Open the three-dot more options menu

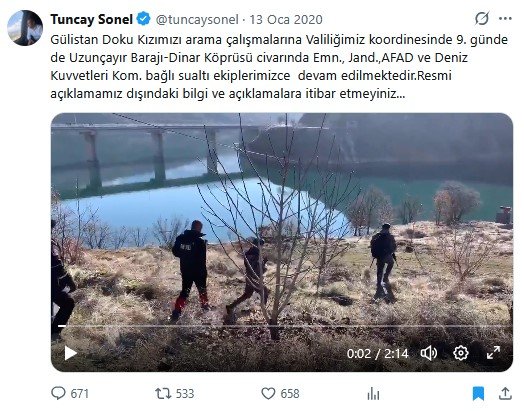(x=505, y=19)
